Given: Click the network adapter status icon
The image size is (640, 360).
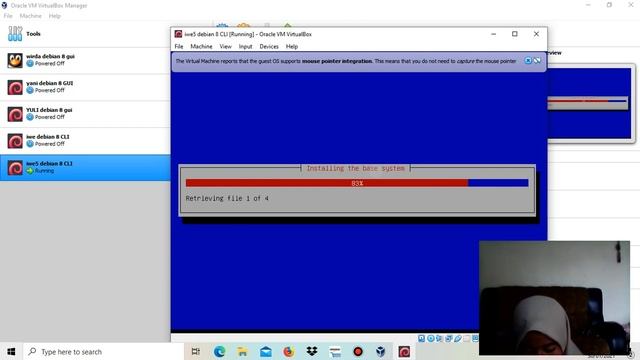Looking at the screenshot, I should [x=449, y=338].
